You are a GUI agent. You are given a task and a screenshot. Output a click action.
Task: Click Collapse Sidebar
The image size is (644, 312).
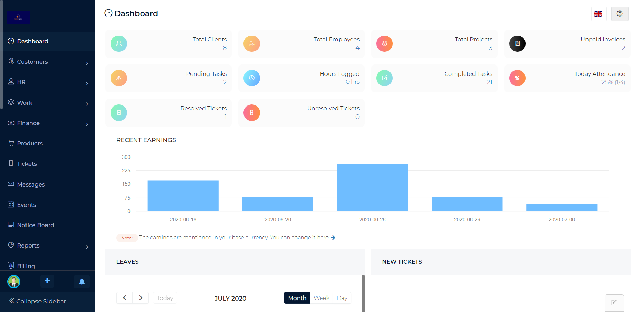[38, 301]
